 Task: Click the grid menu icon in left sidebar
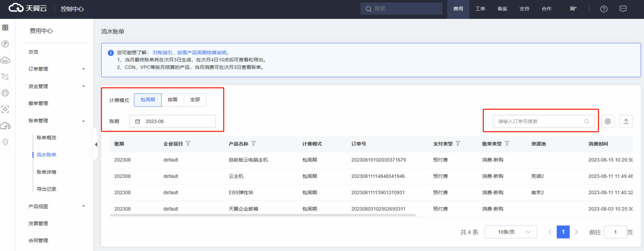[5, 28]
